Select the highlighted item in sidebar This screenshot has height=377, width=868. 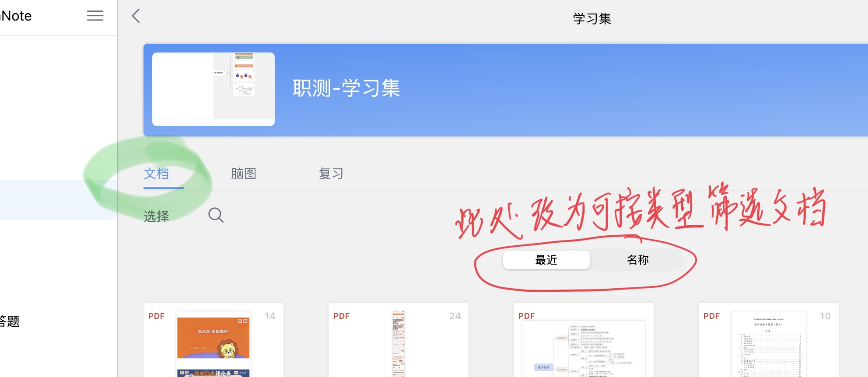pos(59,199)
